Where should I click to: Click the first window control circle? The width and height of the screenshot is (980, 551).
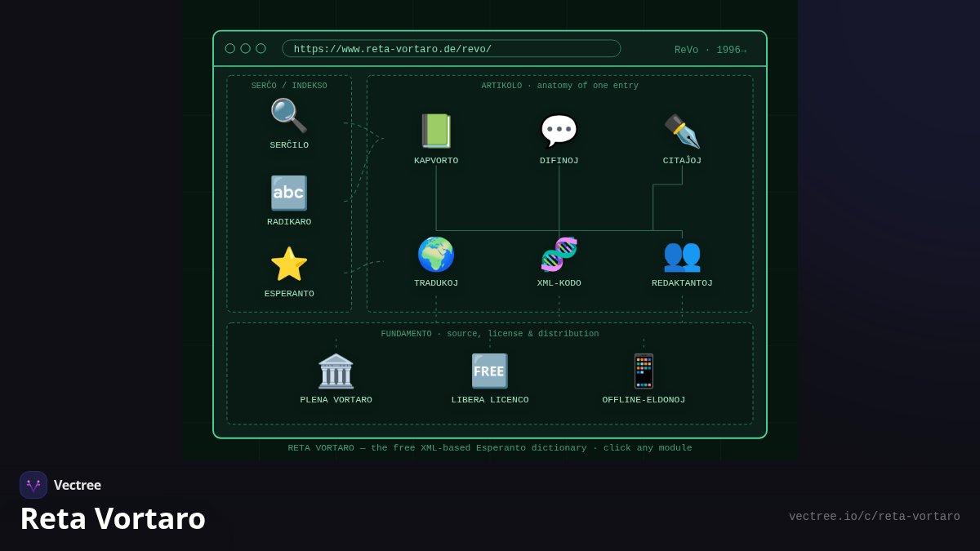point(230,49)
